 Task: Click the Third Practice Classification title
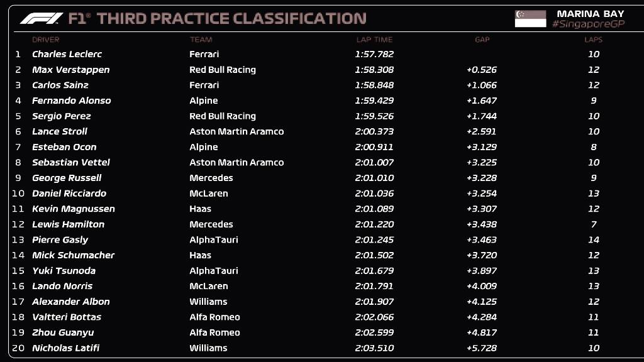coord(231,18)
